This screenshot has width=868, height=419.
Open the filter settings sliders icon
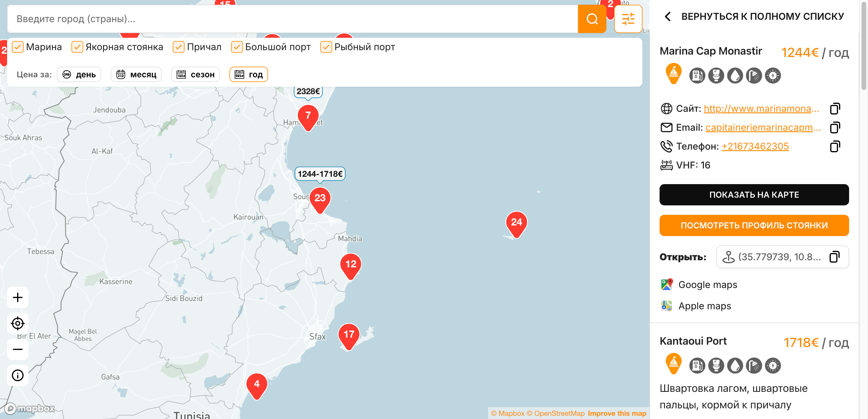coord(628,19)
